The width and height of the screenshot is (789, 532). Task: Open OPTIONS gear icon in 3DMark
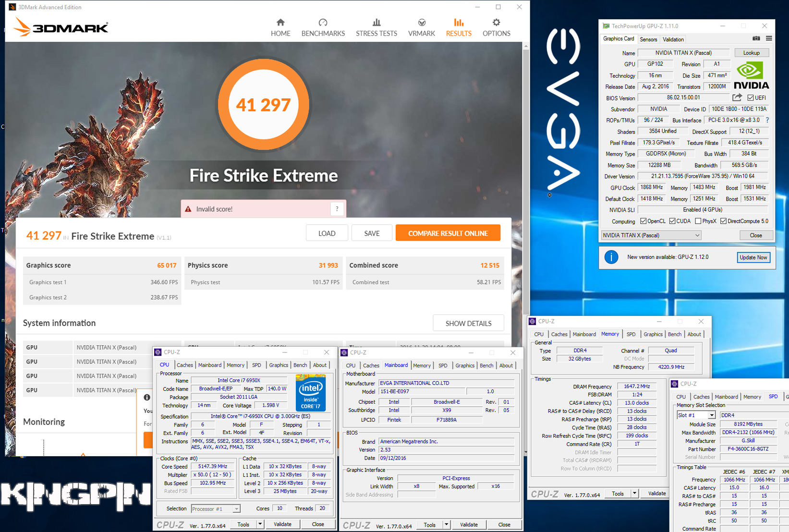coord(496,23)
